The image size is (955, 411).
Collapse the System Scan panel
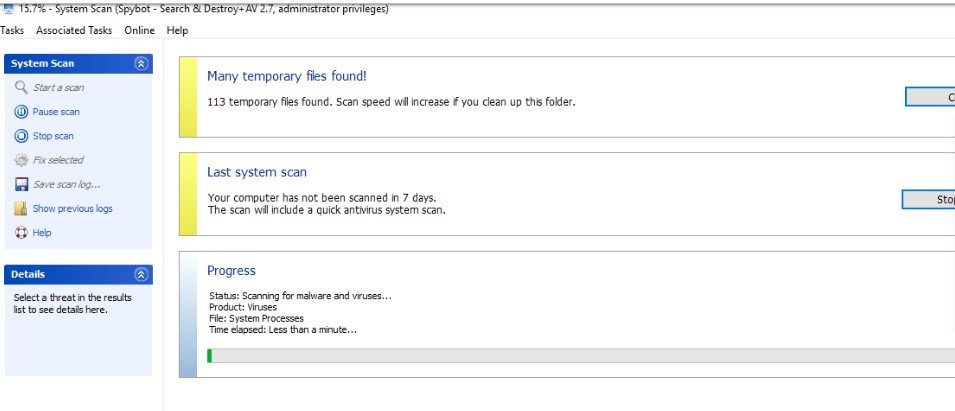(x=141, y=63)
